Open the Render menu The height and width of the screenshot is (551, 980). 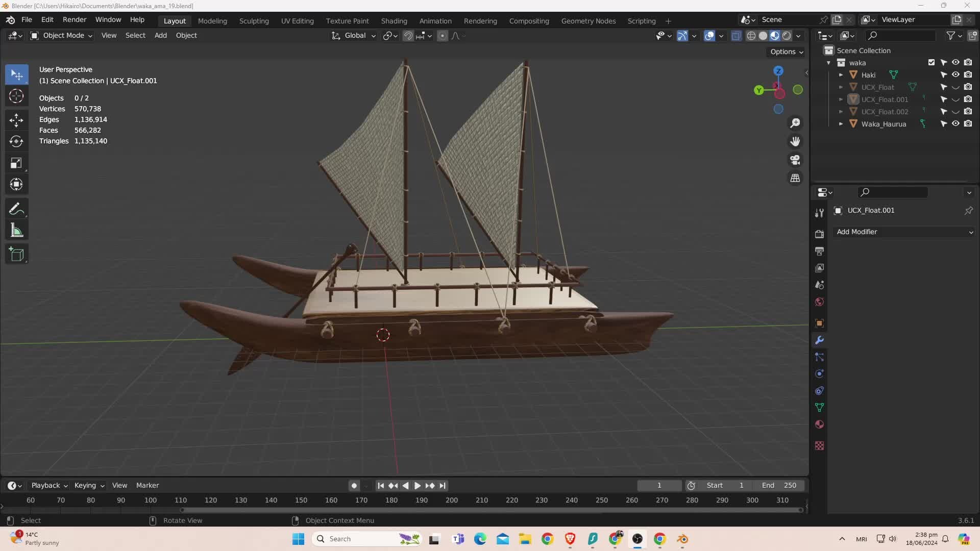[74, 19]
